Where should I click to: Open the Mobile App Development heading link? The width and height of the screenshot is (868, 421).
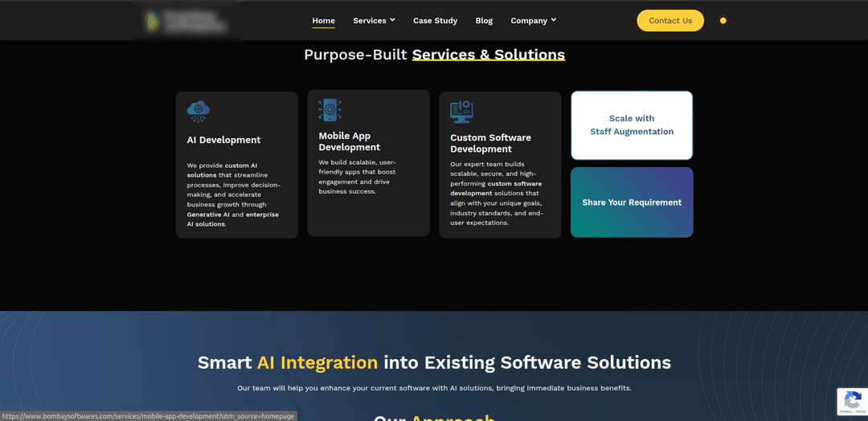pos(350,141)
